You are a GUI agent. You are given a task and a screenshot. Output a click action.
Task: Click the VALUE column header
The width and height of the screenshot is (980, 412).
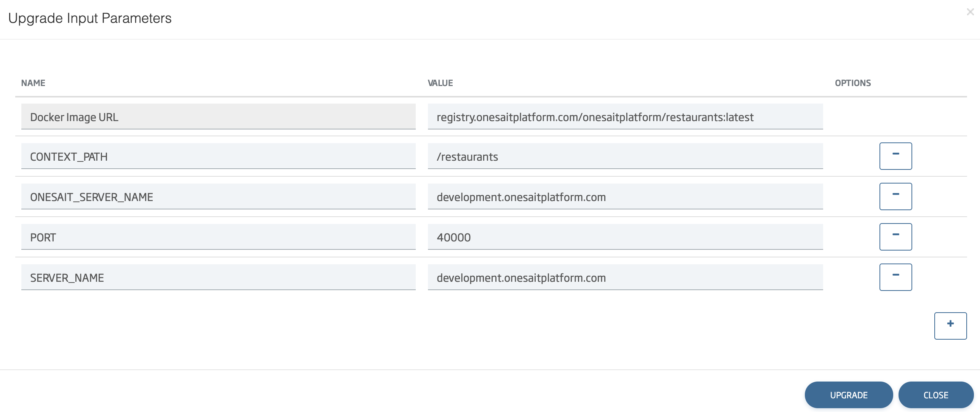click(x=440, y=83)
